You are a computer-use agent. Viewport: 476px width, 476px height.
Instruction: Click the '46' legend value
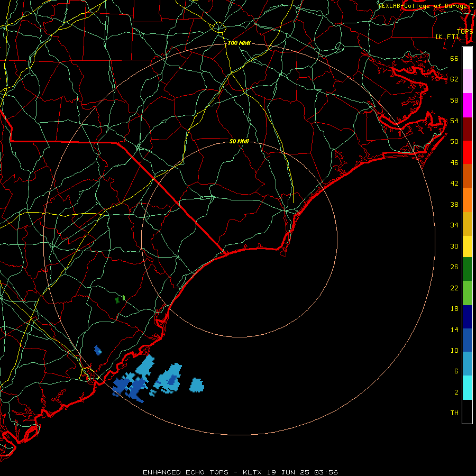[x=454, y=162]
